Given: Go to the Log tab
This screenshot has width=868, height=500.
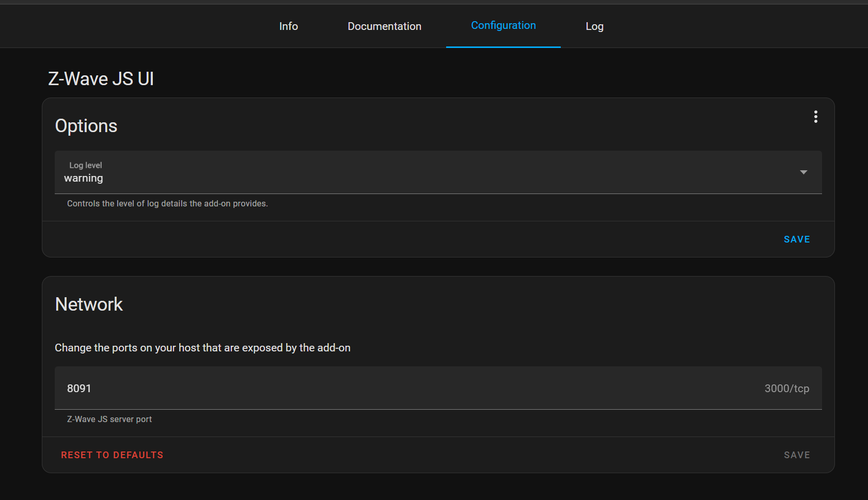Looking at the screenshot, I should [594, 26].
